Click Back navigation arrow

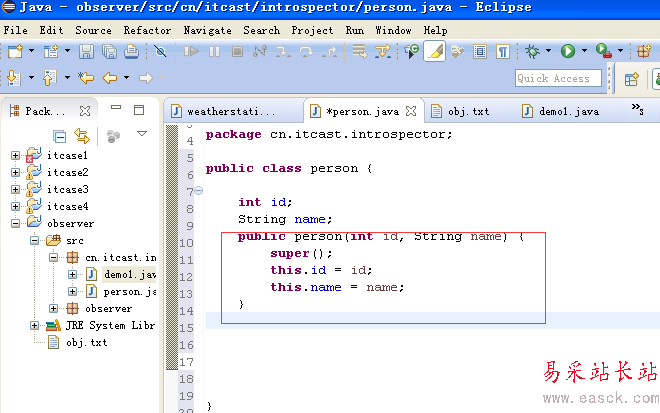tap(110, 78)
